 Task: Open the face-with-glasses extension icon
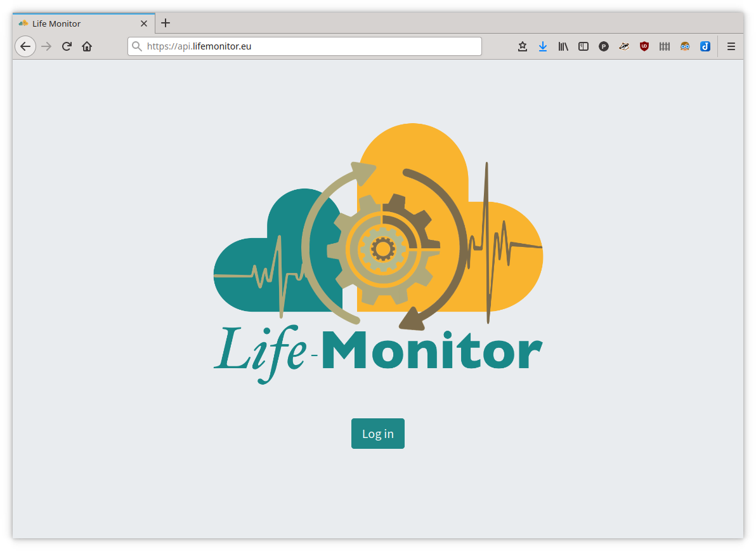(x=684, y=46)
